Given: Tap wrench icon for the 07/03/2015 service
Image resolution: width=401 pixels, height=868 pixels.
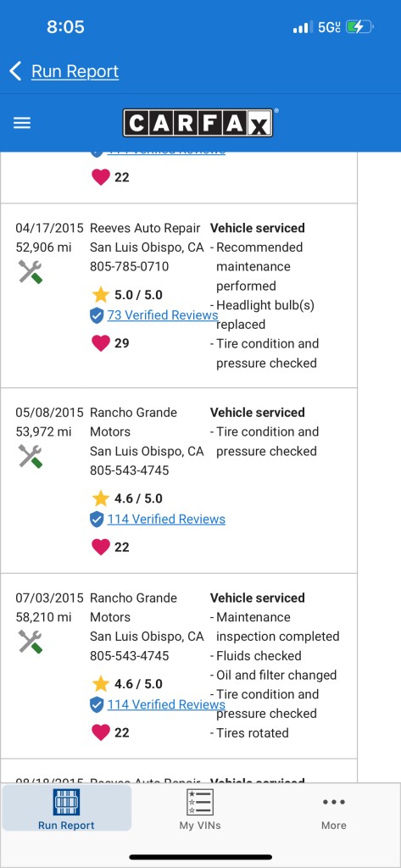Looking at the screenshot, I should (x=30, y=642).
